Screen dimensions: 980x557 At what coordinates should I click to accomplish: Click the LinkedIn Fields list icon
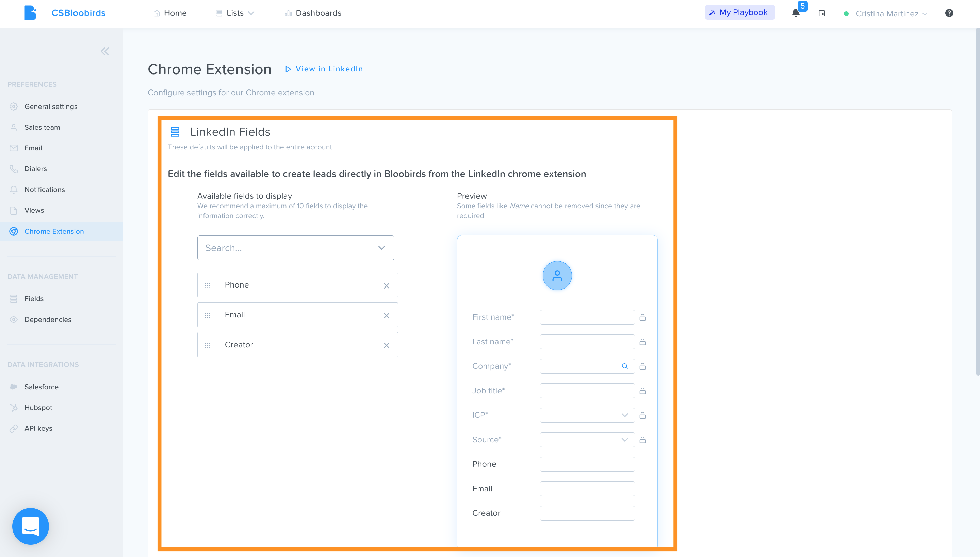[x=175, y=132]
